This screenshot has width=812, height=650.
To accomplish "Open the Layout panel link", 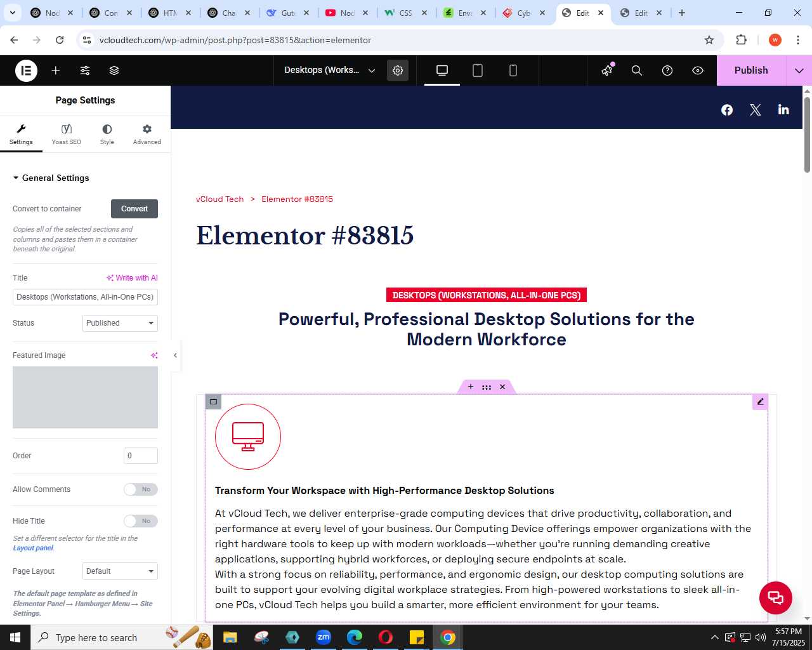I will [33, 548].
